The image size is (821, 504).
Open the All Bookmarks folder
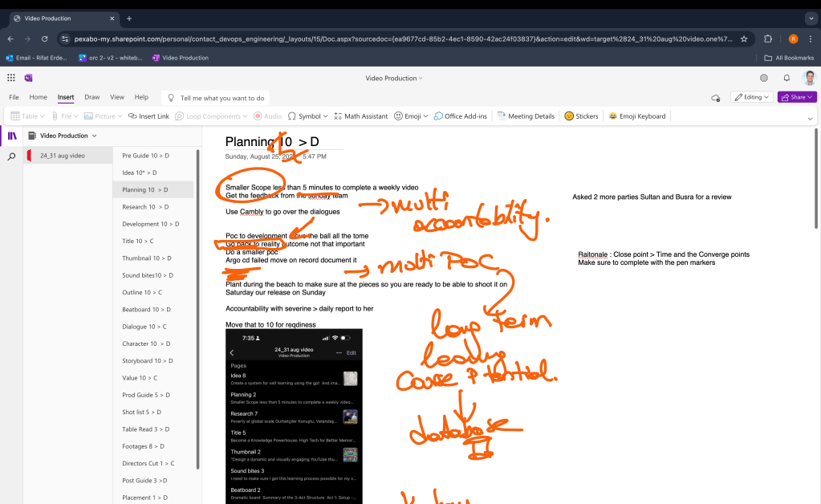789,58
